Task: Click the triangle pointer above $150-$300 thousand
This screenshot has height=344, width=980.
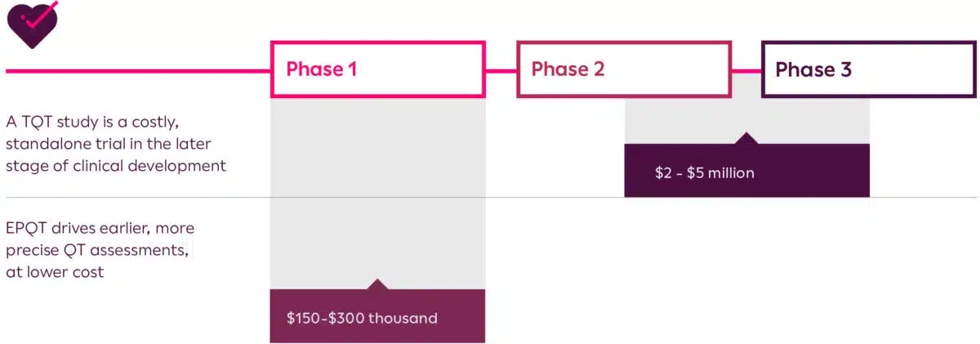Action: click(377, 284)
